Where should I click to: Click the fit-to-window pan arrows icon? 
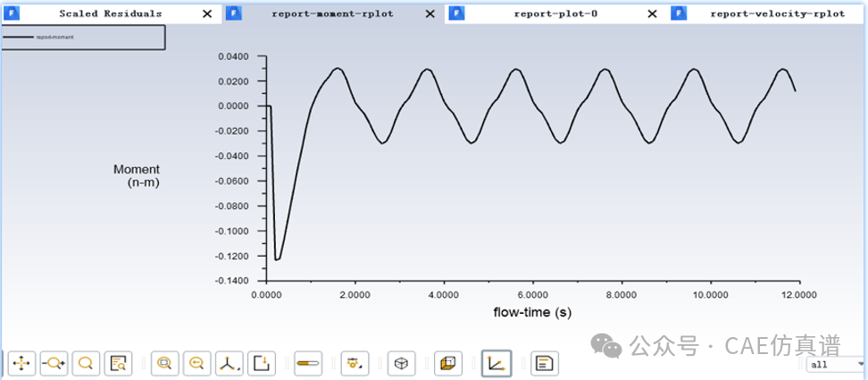(x=21, y=363)
